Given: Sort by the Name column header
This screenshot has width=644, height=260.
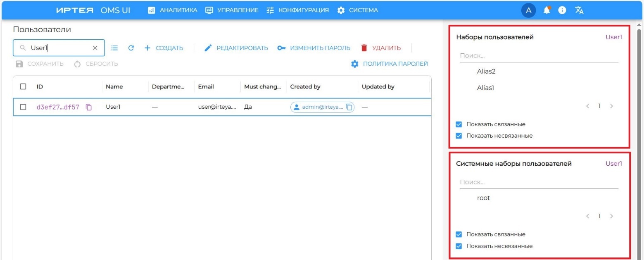Looking at the screenshot, I should (114, 87).
